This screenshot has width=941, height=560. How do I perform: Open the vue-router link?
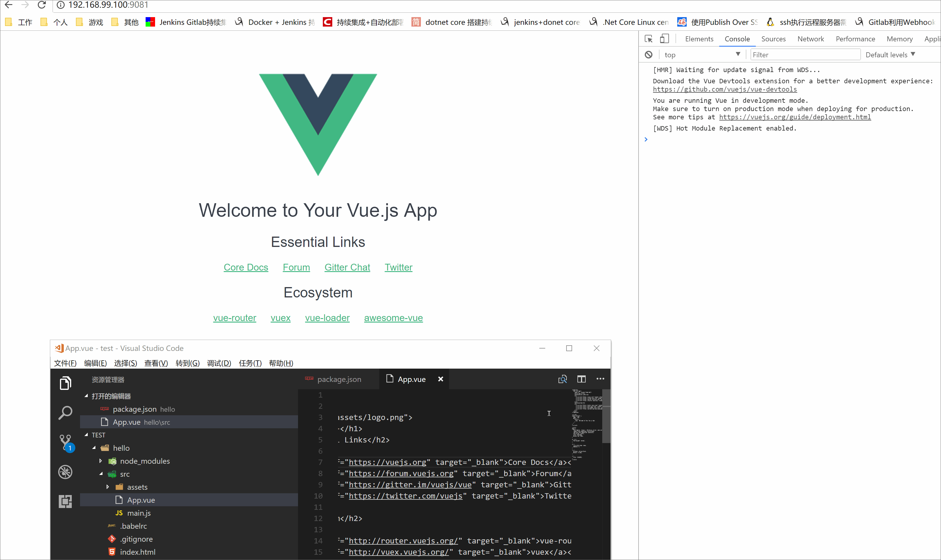[234, 318]
